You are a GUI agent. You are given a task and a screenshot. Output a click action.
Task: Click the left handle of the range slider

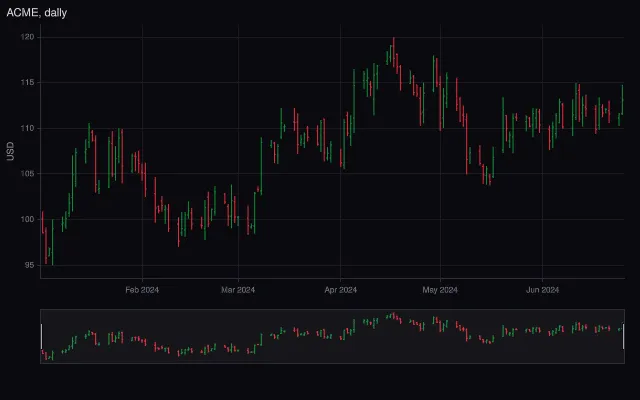coord(42,336)
